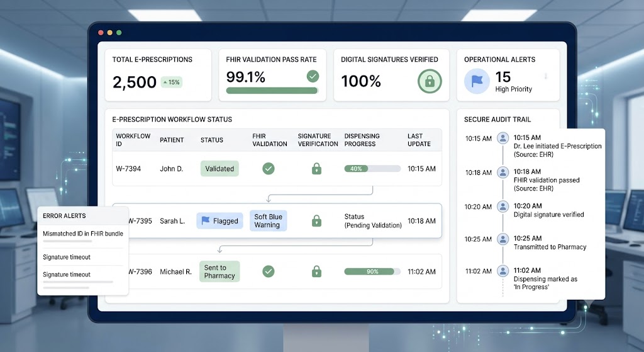Click the Dispensing Progress column header
The height and width of the screenshot is (352, 644).
[362, 140]
